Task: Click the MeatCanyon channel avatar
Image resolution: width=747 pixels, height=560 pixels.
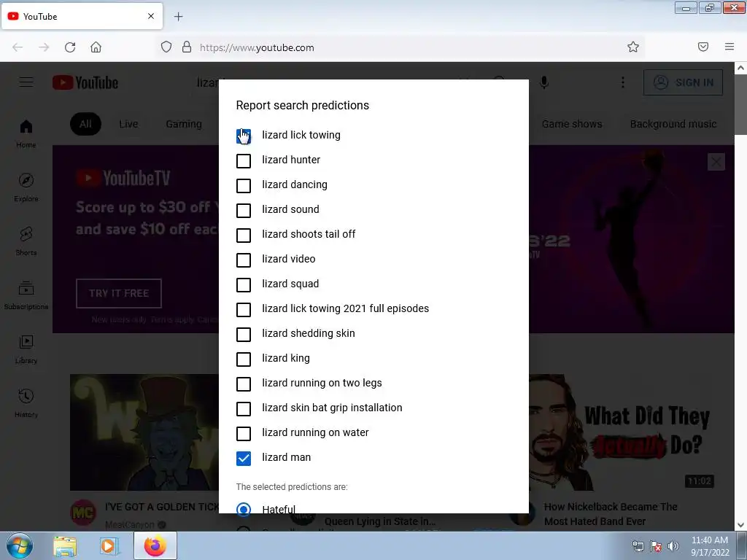Action: (83, 512)
